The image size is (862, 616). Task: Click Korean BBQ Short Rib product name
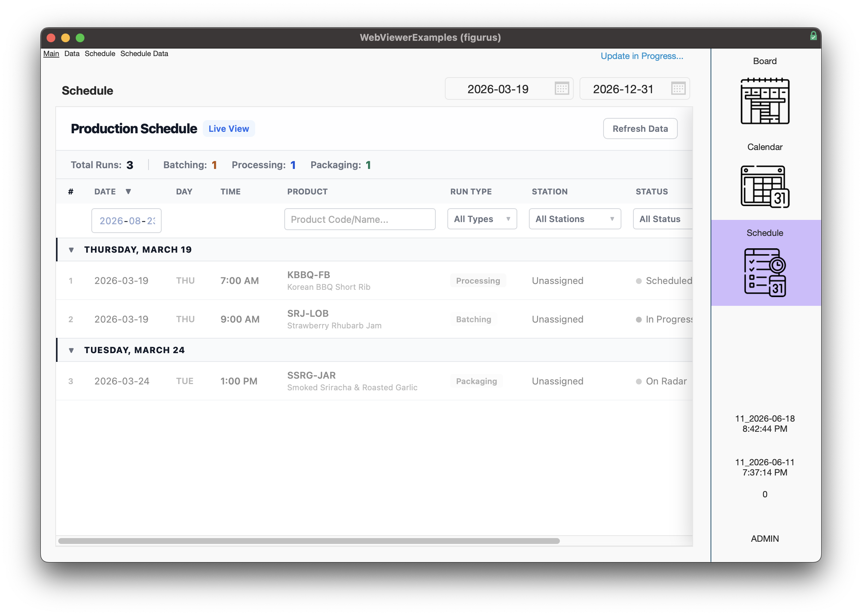coord(328,287)
